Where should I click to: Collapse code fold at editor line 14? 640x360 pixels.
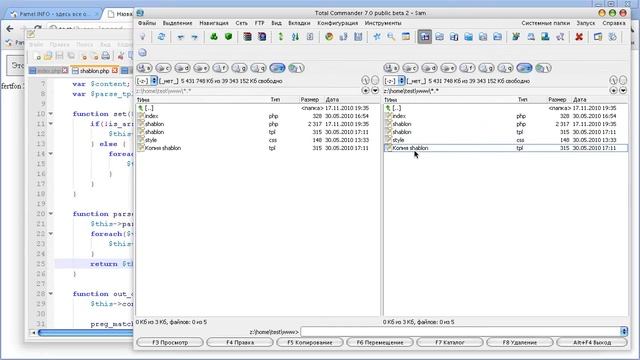tap(51, 154)
